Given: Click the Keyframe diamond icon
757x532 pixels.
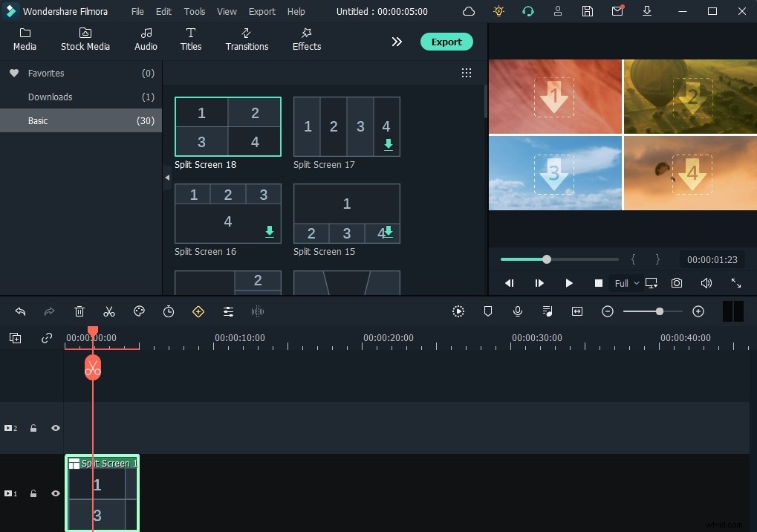Looking at the screenshot, I should [198, 311].
